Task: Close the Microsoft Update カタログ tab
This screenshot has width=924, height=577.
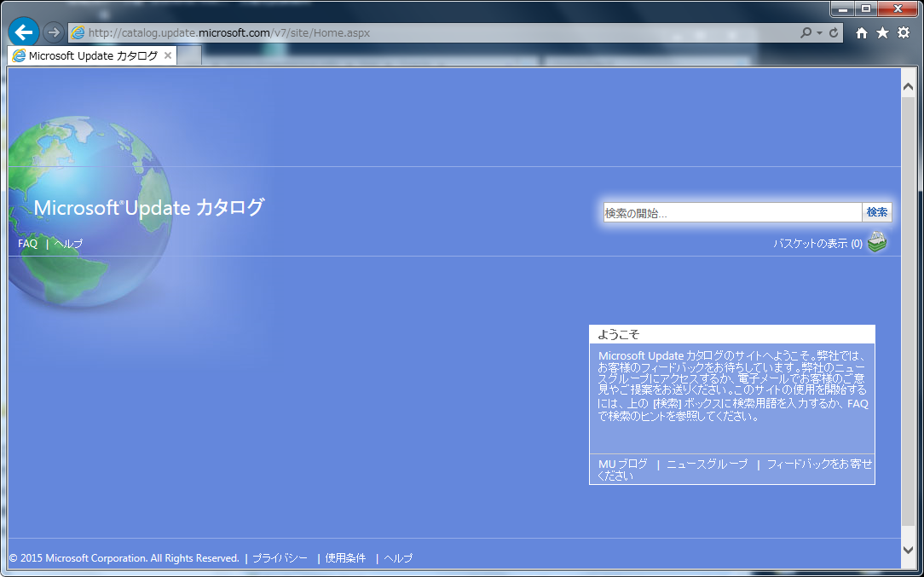Action: pyautogui.click(x=168, y=56)
